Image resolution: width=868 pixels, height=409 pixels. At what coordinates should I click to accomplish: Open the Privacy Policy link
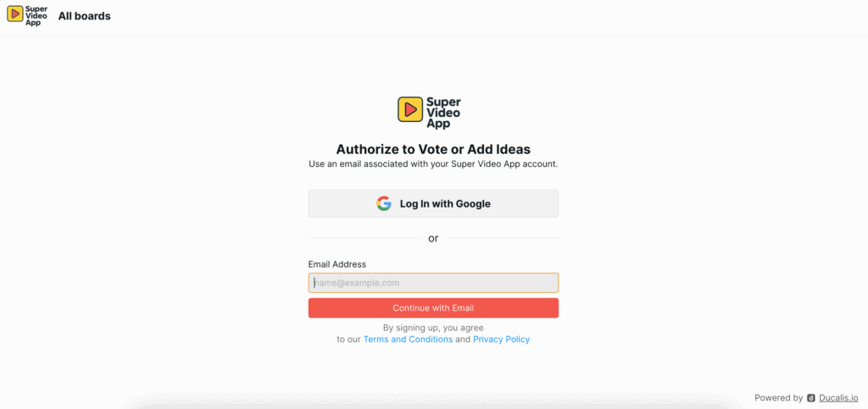501,340
